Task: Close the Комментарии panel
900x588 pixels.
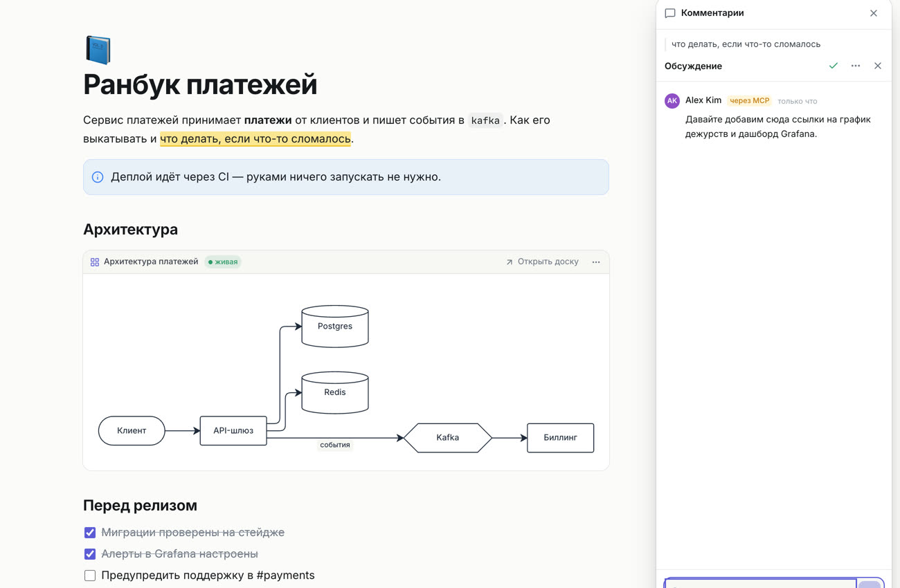Action: tap(874, 13)
